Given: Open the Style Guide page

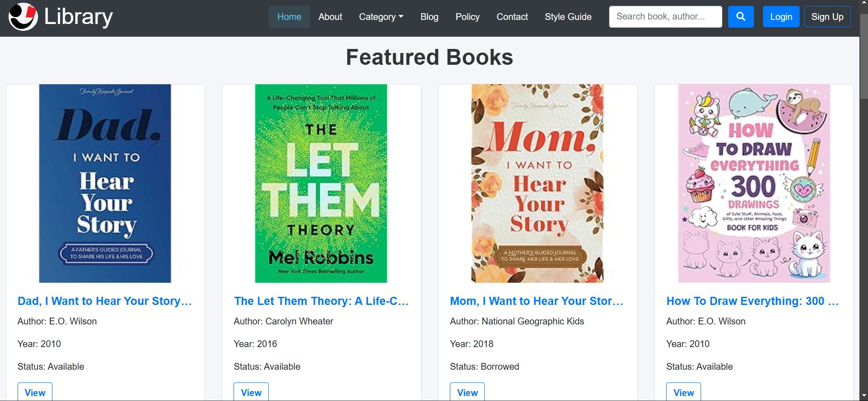Looking at the screenshot, I should [568, 17].
